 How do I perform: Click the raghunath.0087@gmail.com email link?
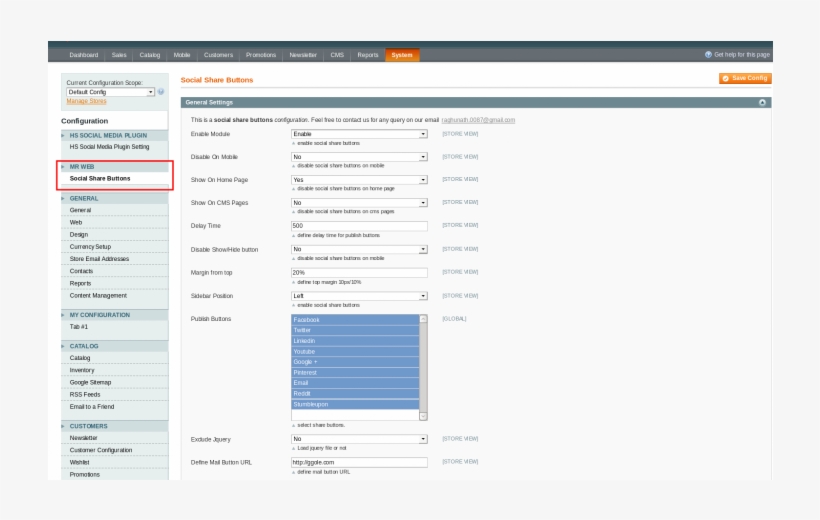coord(478,120)
